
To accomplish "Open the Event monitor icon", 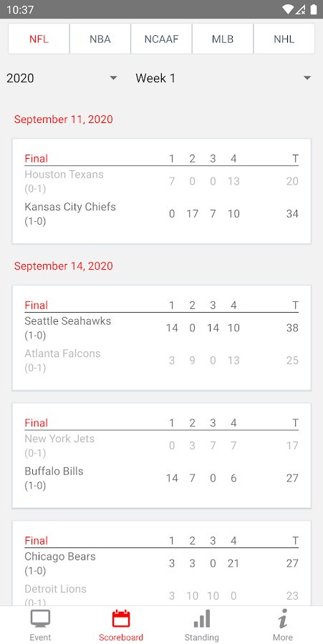I will click(x=40, y=619).
